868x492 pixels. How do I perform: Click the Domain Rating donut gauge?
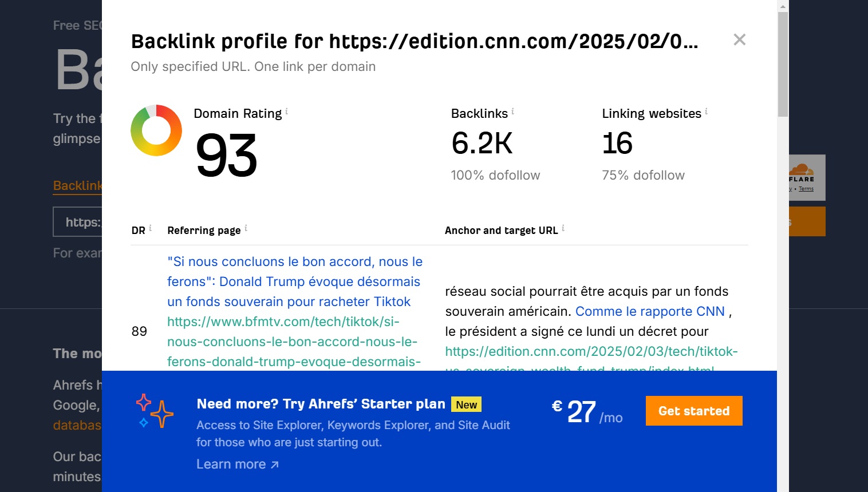click(156, 131)
